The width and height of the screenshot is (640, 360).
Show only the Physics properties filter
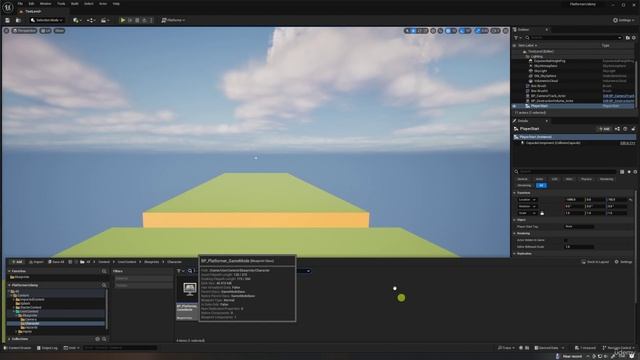coord(586,179)
